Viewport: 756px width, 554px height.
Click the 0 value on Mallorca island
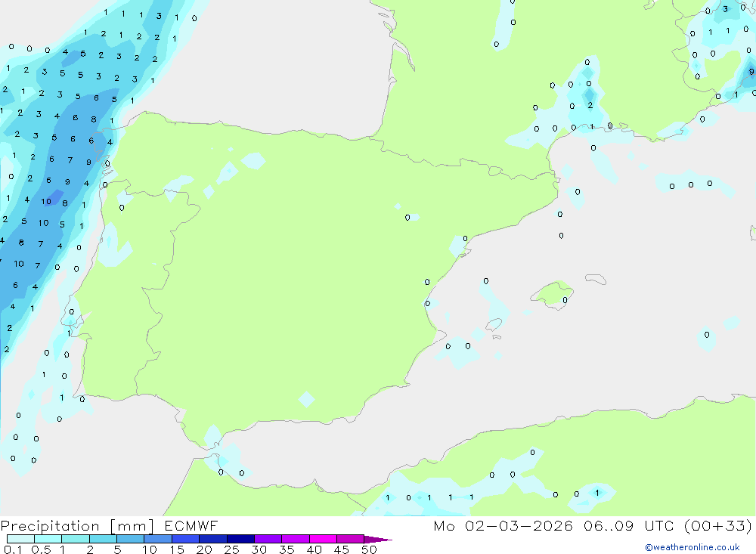(x=565, y=300)
